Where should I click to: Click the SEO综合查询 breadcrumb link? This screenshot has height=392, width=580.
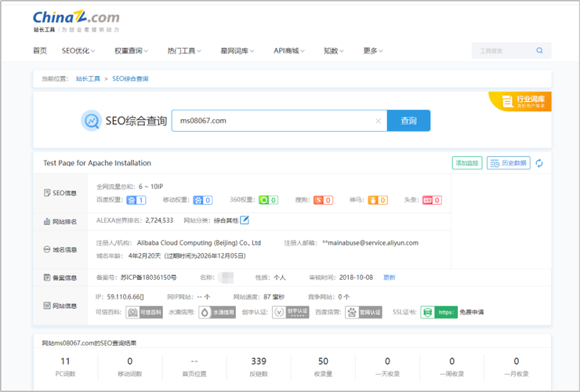[130, 79]
